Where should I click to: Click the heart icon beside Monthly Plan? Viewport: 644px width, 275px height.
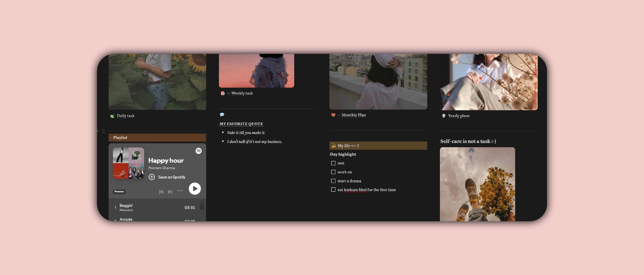pyautogui.click(x=333, y=115)
